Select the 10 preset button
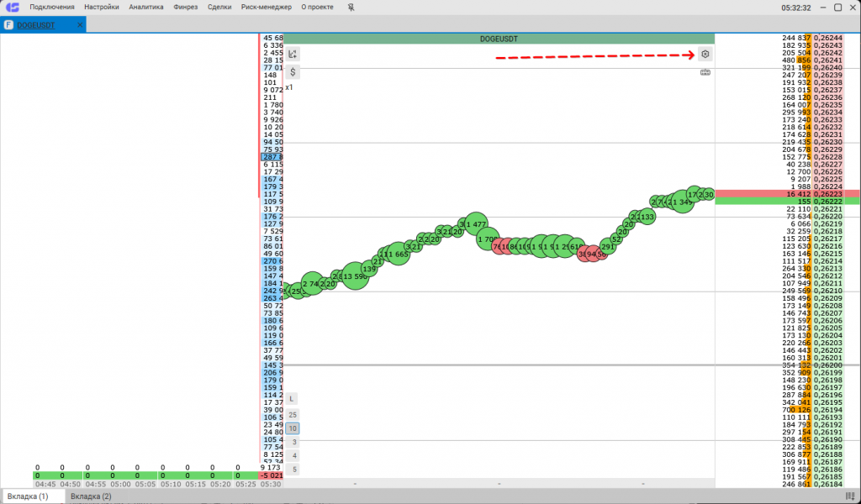 [292, 428]
